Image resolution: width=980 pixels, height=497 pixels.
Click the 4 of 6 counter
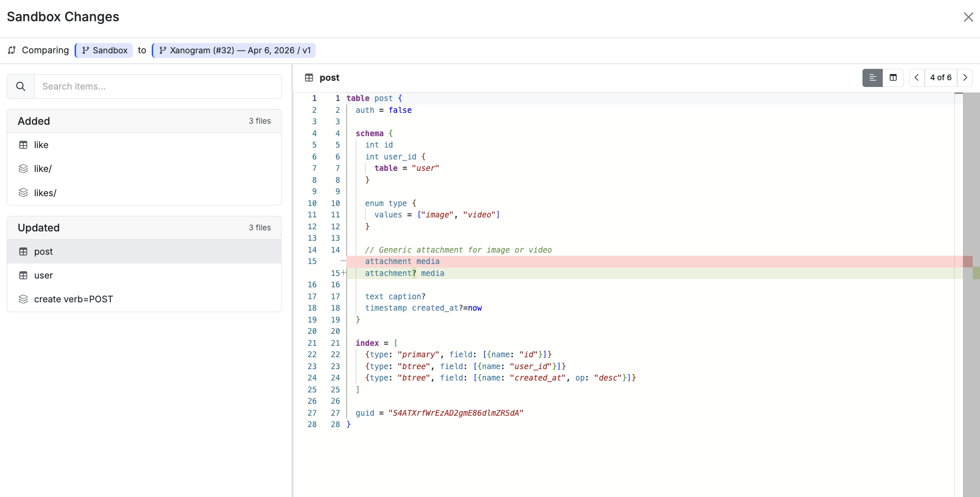[x=941, y=78]
